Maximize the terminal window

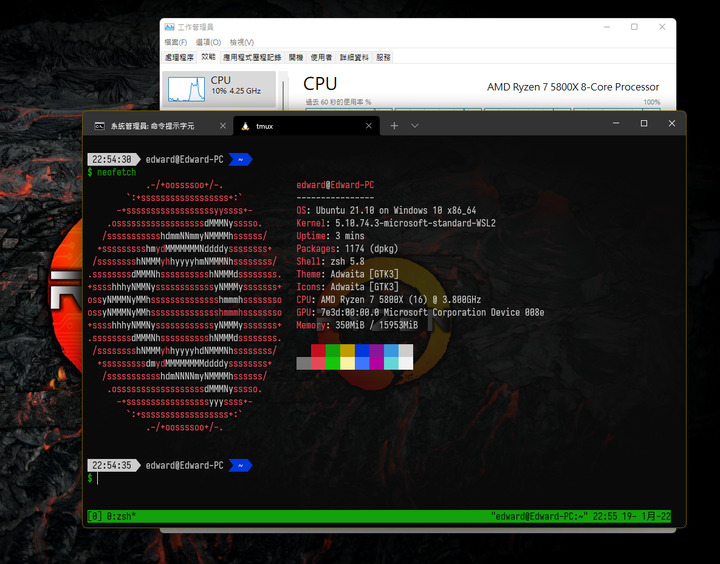click(x=644, y=123)
